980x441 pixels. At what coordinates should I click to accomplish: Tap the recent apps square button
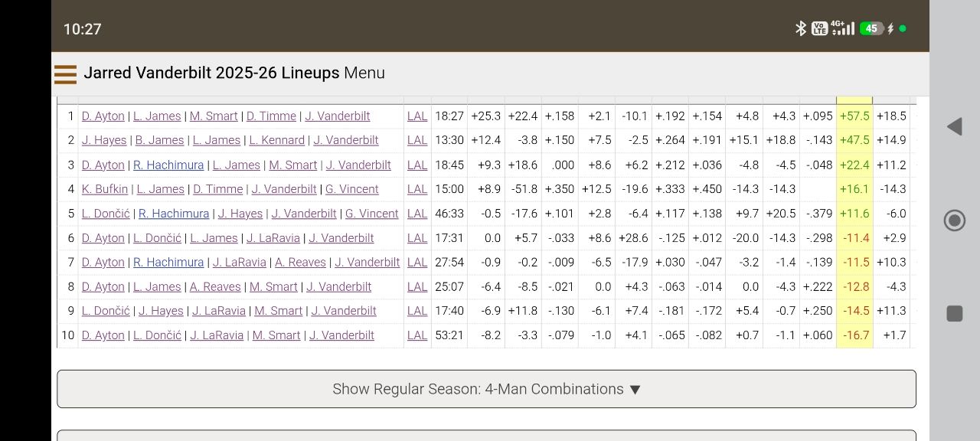[954, 313]
